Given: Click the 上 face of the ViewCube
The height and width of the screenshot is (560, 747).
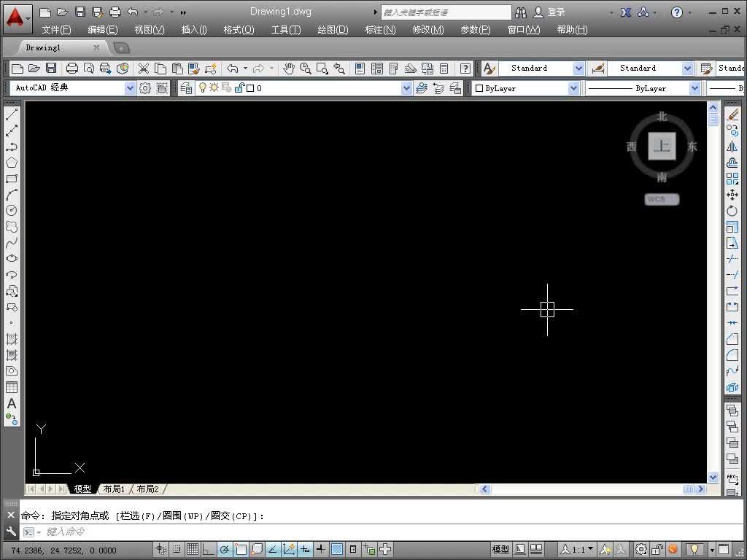Looking at the screenshot, I should coord(662,146).
